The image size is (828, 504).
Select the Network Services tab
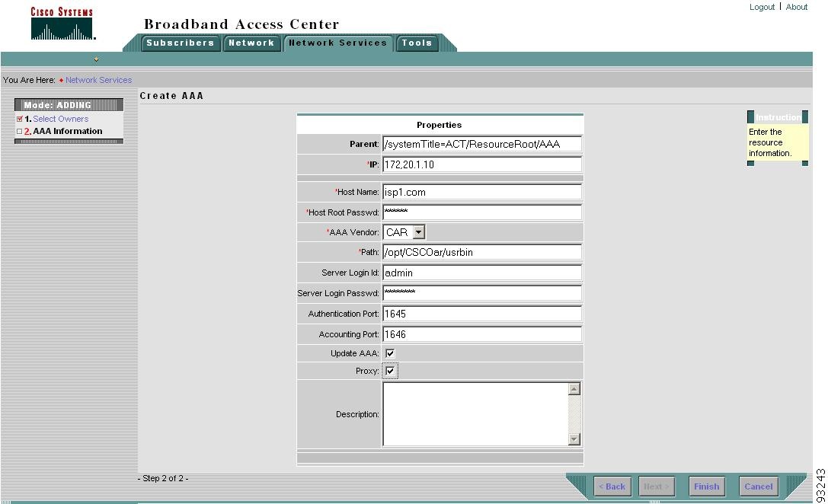click(338, 43)
